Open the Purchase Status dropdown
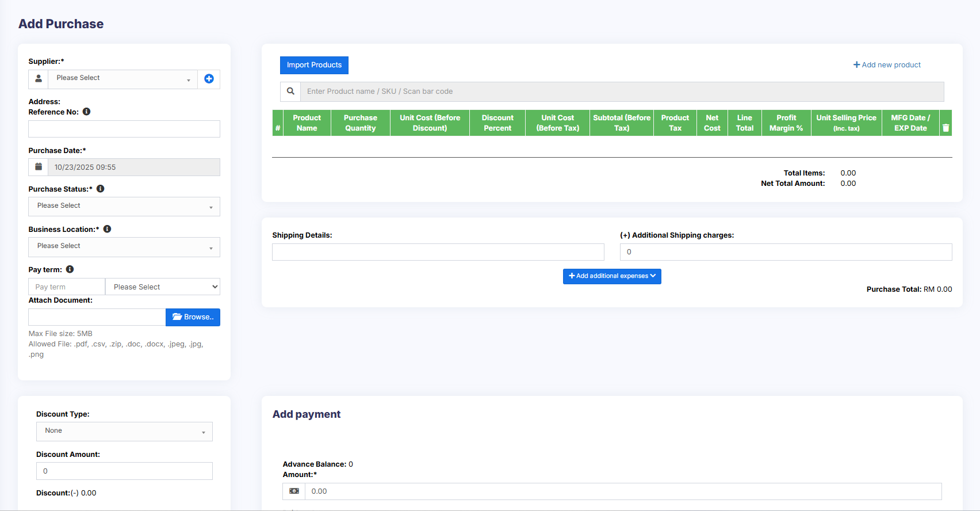 click(x=124, y=207)
